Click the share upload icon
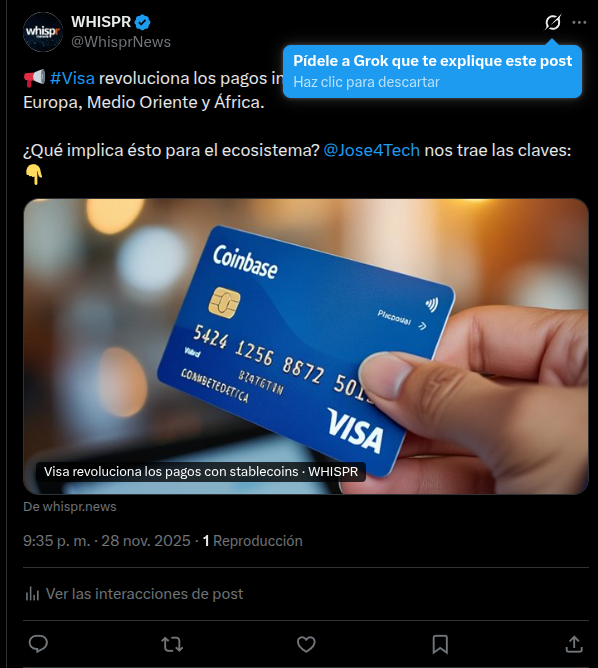Viewport: 598px width, 668px height. (x=574, y=644)
